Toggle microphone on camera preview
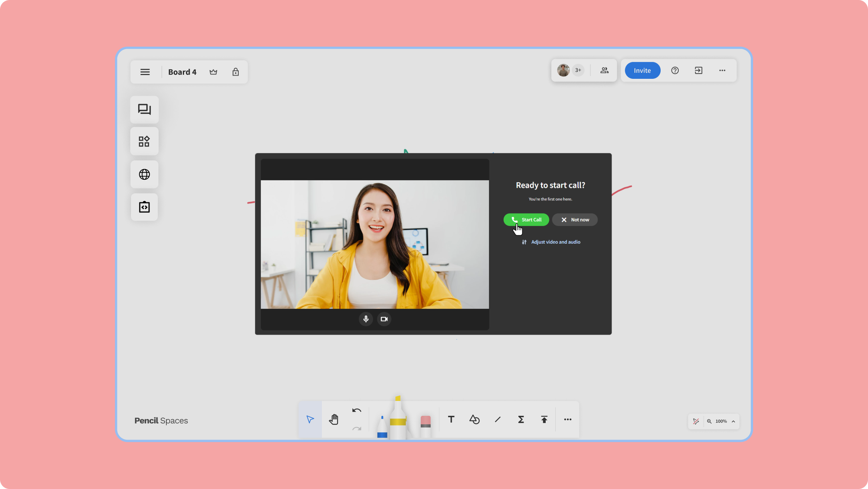Viewport: 868px width, 489px height. pos(365,318)
